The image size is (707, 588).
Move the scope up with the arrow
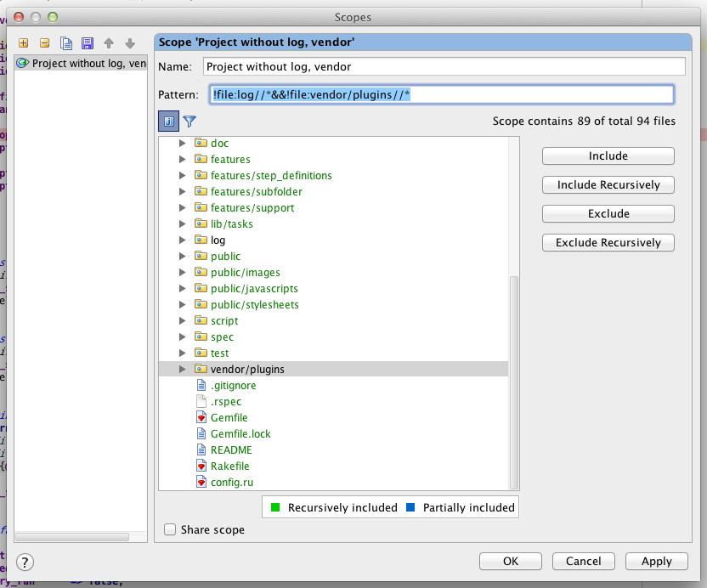point(109,43)
